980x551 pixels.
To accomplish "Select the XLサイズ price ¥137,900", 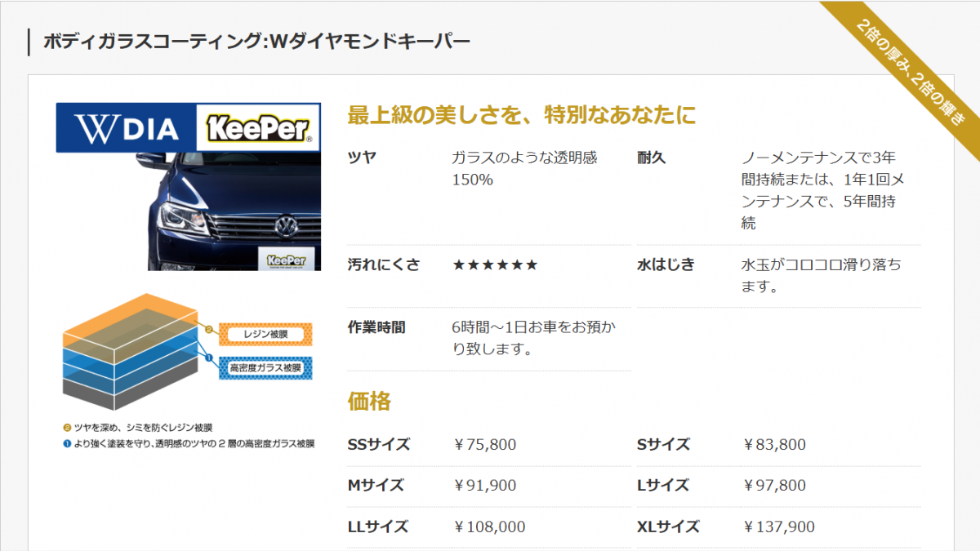I will coord(778,527).
